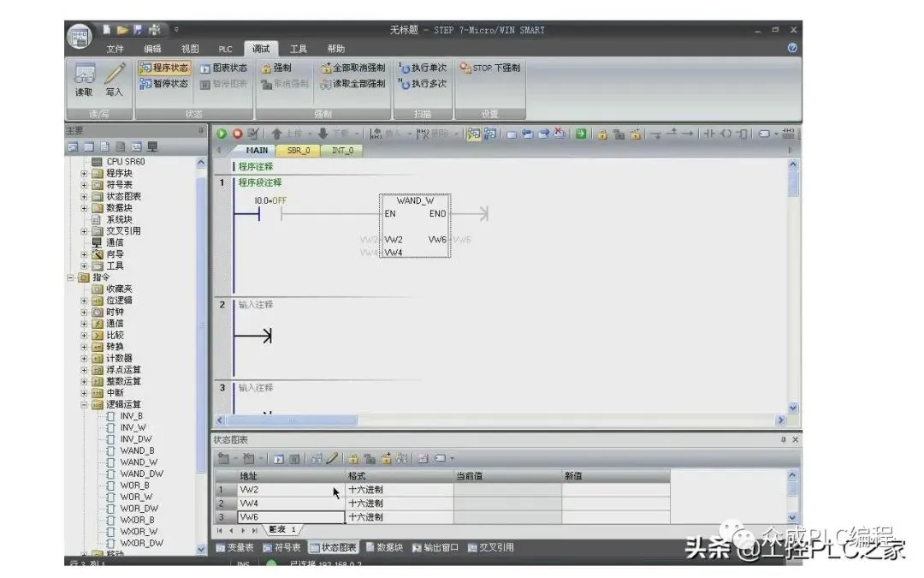Switch to the INT_0 editor tab
924x578 pixels.
point(342,151)
